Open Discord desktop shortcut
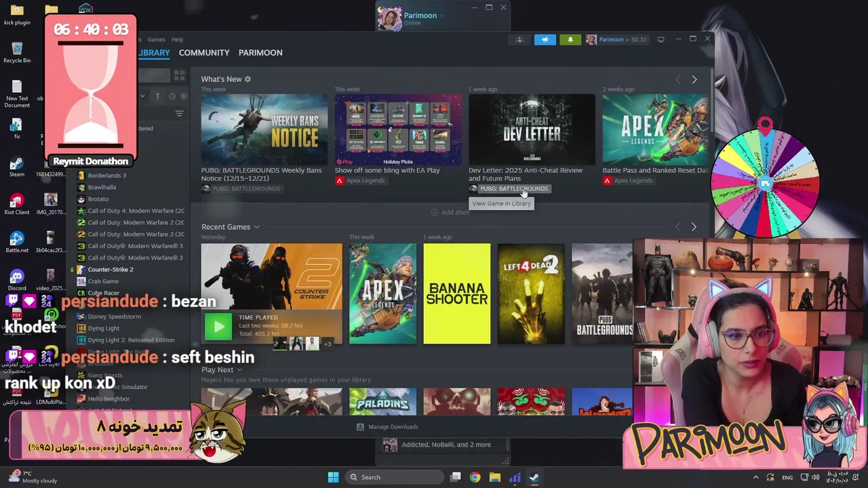Viewport: 868px width, 488px height. click(x=17, y=280)
